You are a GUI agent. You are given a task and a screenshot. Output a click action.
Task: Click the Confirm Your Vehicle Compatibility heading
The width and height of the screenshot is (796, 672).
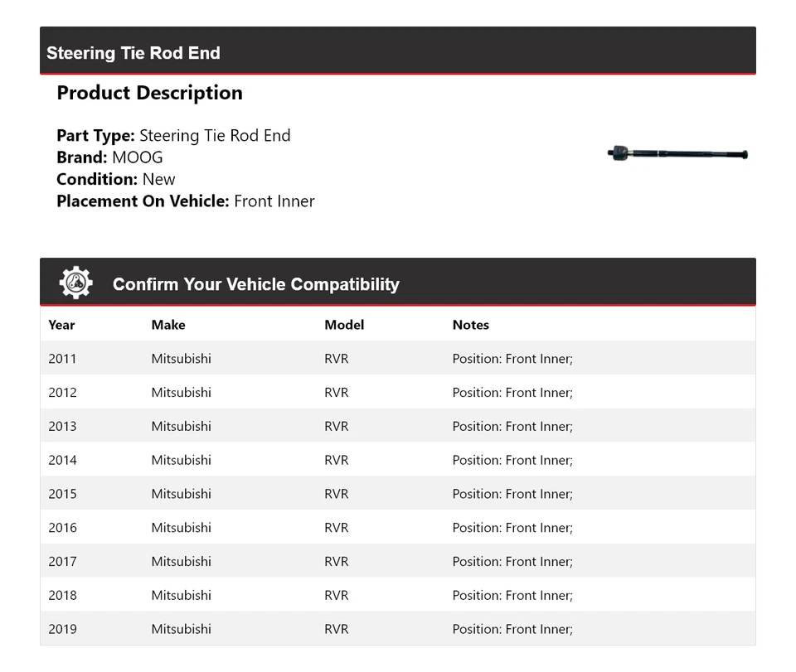pos(255,284)
